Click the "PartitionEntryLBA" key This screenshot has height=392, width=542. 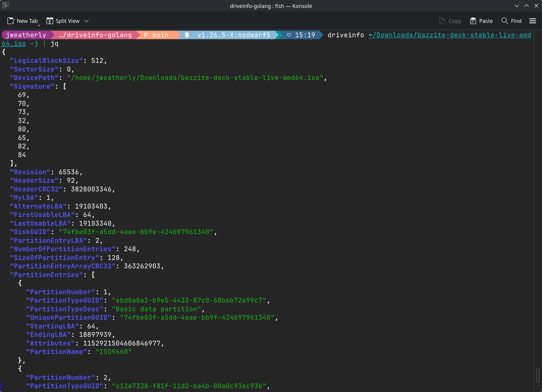click(x=48, y=240)
